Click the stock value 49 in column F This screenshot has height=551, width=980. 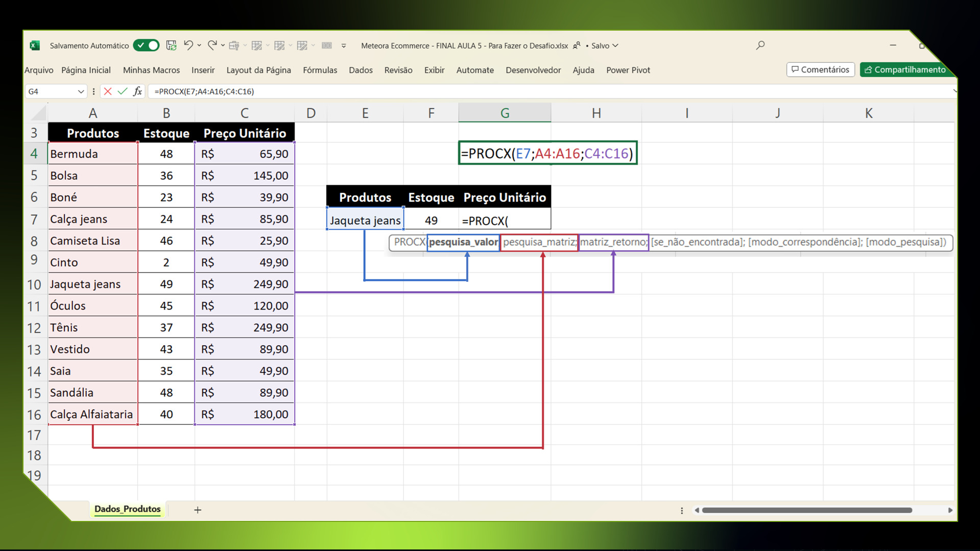pyautogui.click(x=431, y=221)
